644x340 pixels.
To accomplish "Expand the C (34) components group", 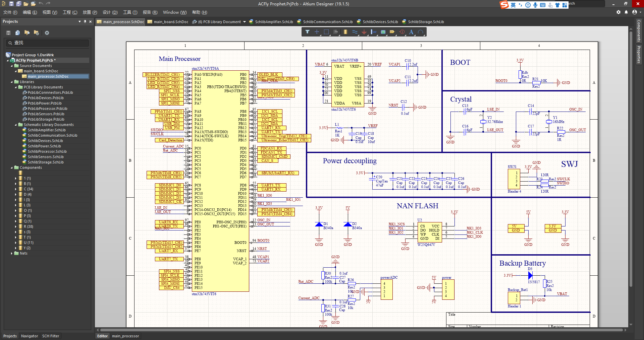I will click(16, 189).
